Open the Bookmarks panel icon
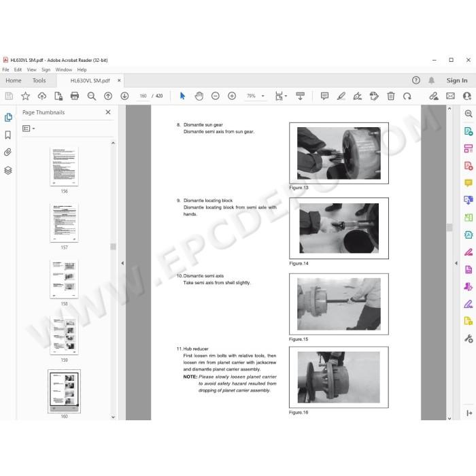Viewport: 476px width, 476px height. [8, 135]
